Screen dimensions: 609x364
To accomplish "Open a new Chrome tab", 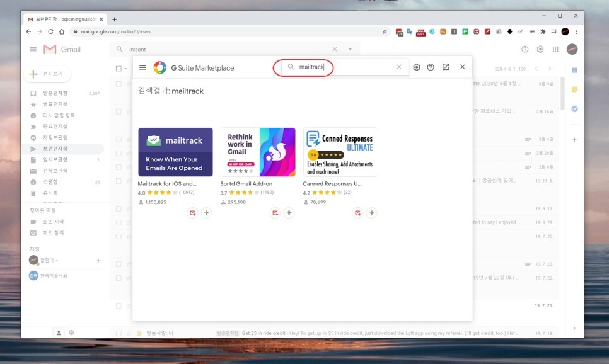I will pyautogui.click(x=114, y=19).
